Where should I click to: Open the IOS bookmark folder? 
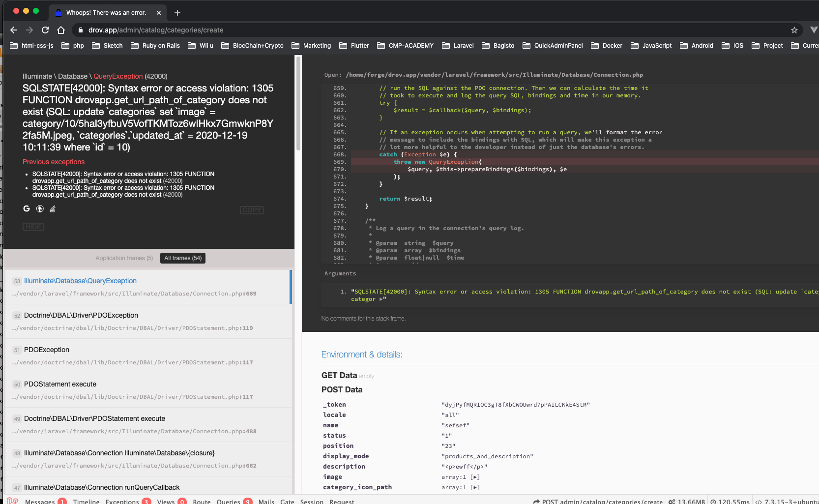click(732, 46)
